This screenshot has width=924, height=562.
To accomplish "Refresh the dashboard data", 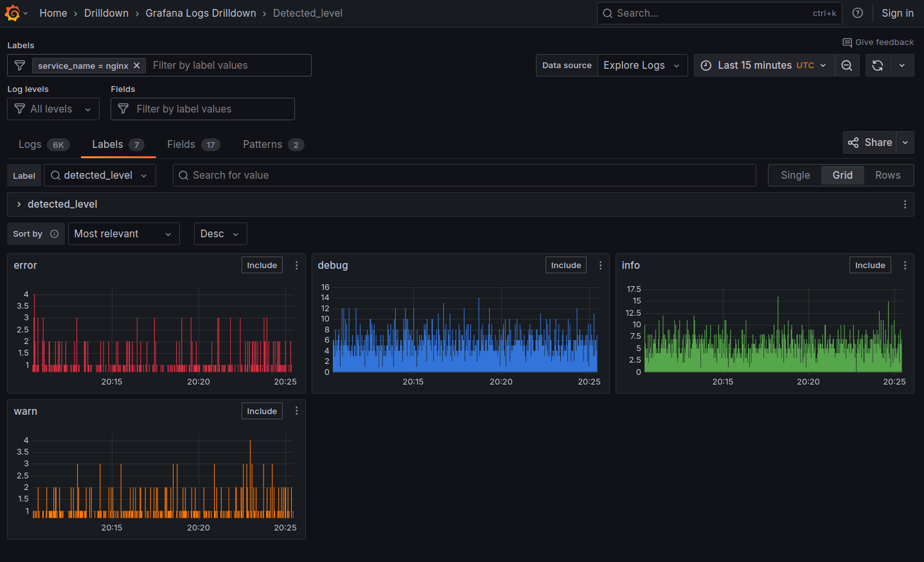I will [x=878, y=65].
